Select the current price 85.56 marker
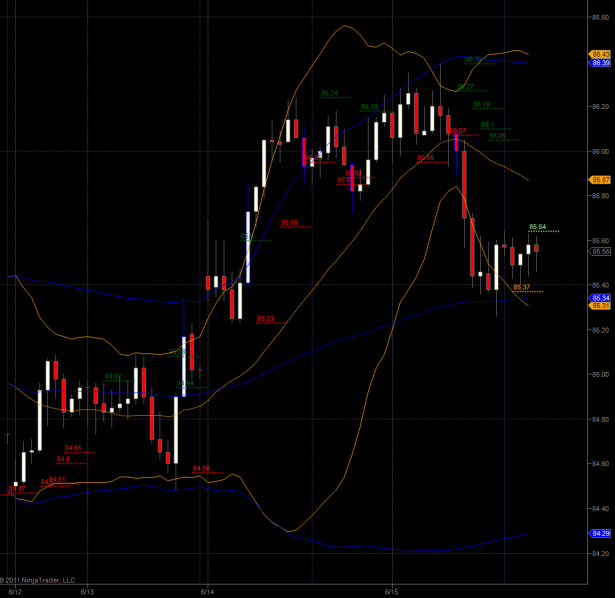Viewport: 615px width, 598px height. [600, 251]
